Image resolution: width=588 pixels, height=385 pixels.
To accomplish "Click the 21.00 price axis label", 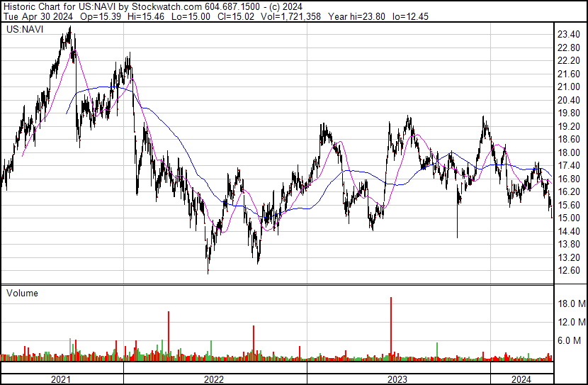I will (569, 87).
